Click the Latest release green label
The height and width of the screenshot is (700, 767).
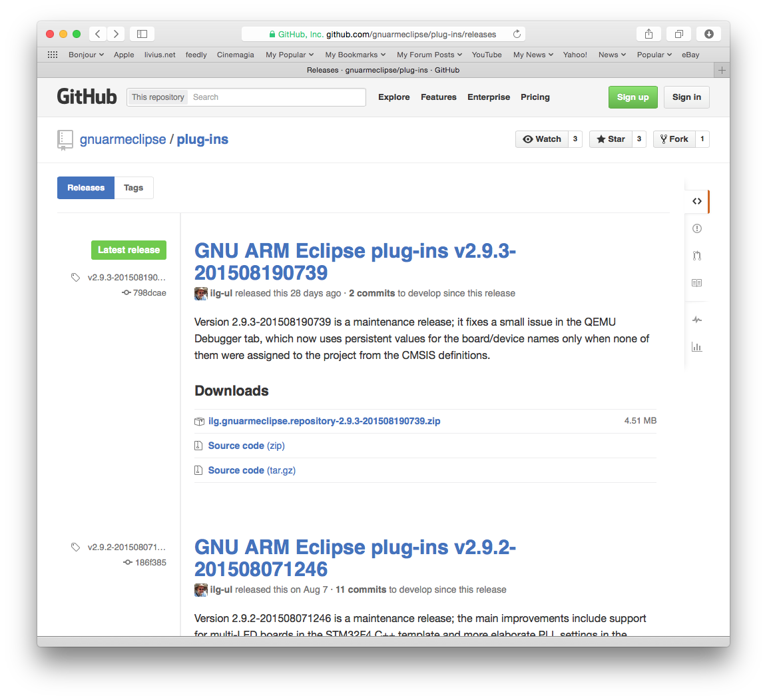pyautogui.click(x=128, y=250)
